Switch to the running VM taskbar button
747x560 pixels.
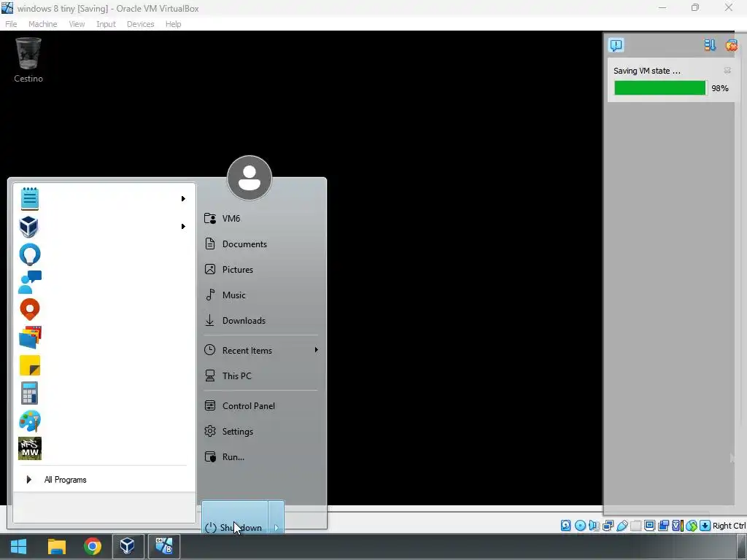[164, 546]
